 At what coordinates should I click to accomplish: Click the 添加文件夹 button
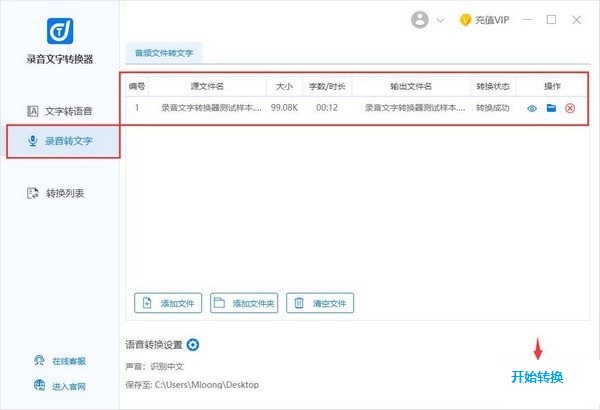pos(244,303)
